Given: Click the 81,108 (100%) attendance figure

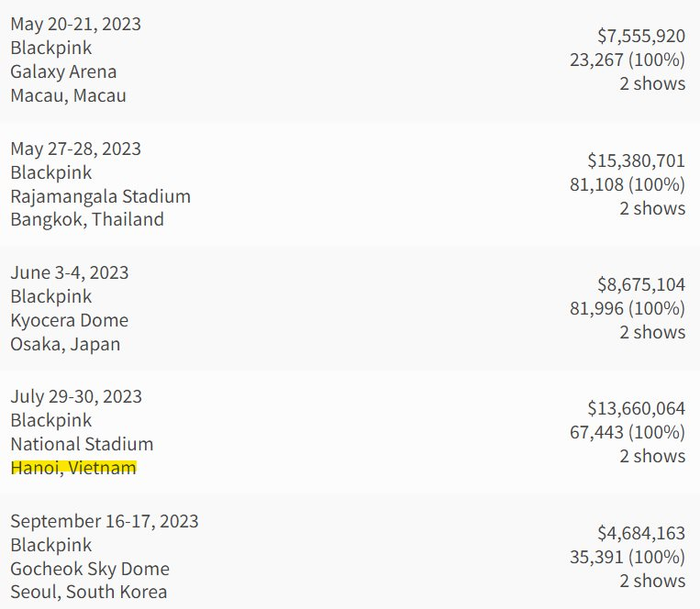Looking at the screenshot, I should (x=628, y=184).
